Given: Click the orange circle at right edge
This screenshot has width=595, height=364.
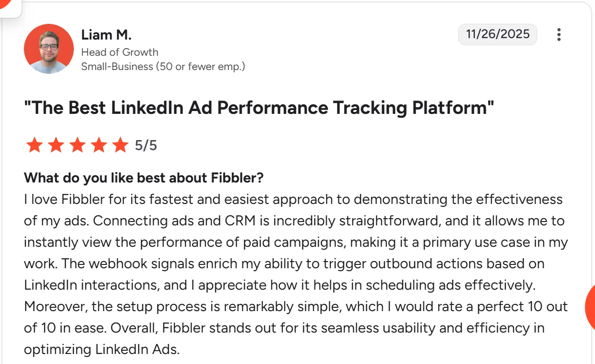Looking at the screenshot, I should click(x=590, y=307).
